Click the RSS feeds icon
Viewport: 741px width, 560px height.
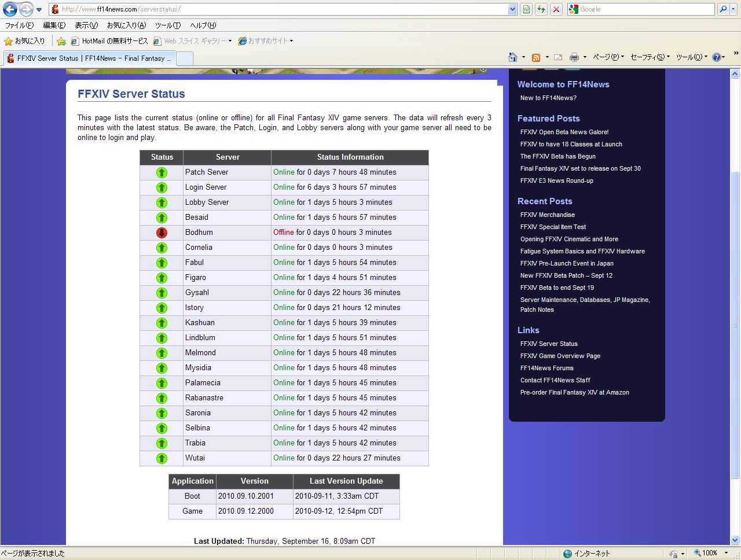pos(536,57)
